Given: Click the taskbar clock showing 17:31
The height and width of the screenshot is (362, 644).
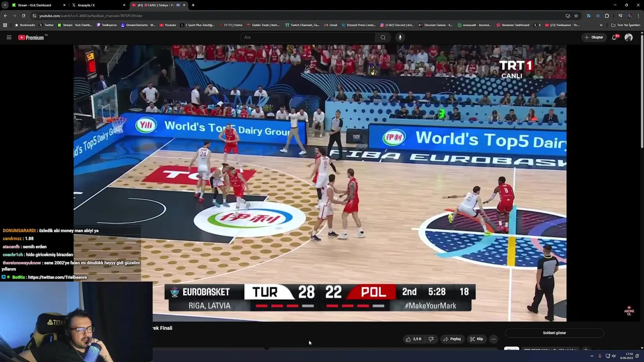Looking at the screenshot, I should 626,356.
